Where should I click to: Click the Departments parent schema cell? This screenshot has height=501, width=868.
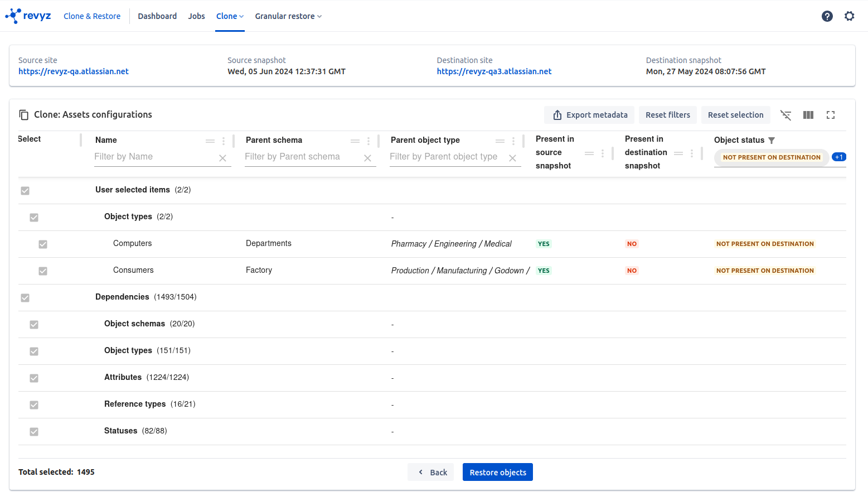tap(269, 243)
